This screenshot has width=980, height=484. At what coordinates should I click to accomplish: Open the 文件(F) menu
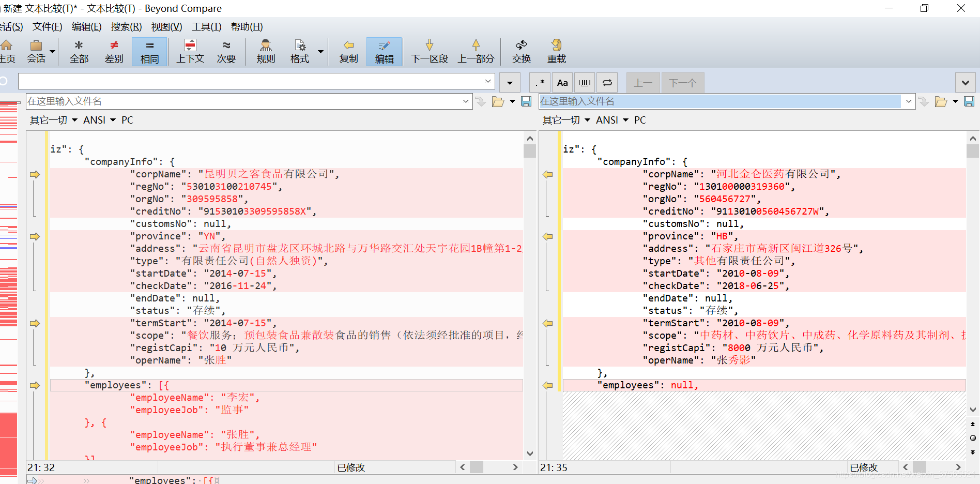(47, 27)
